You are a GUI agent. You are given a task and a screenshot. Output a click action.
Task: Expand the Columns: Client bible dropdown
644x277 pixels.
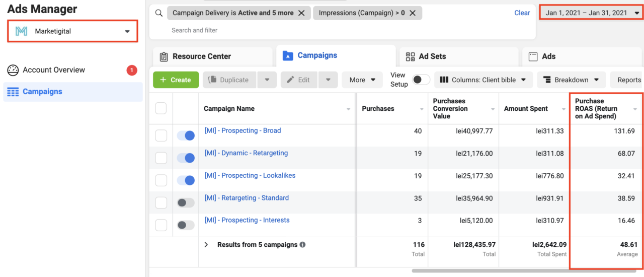pos(484,80)
